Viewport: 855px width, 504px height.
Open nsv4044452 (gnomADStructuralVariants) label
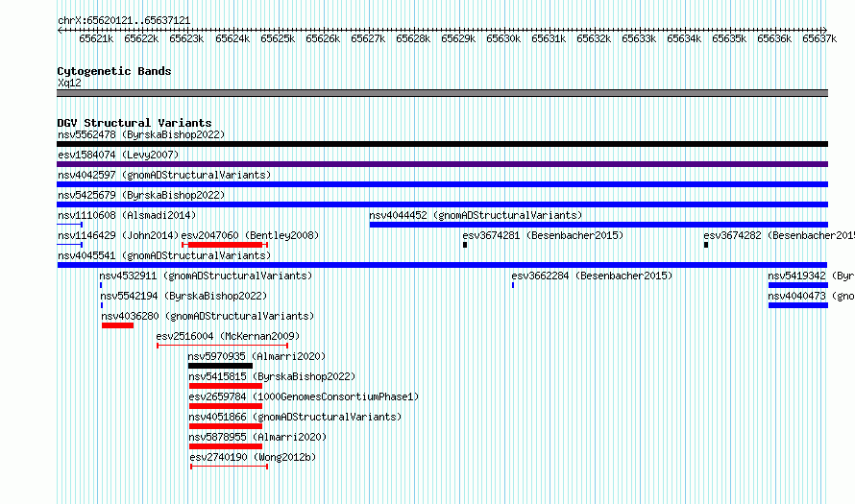[476, 215]
